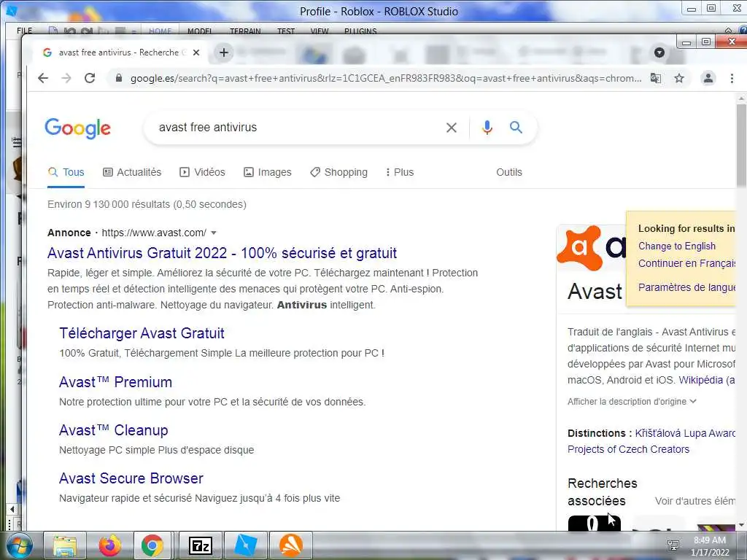Click the Chrome forward arrow

[66, 78]
